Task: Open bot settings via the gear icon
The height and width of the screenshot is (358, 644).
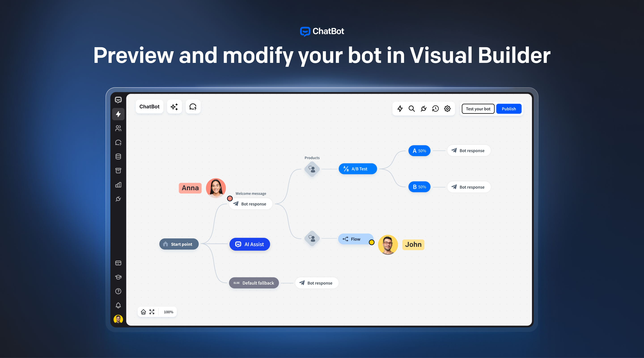Action: coord(447,109)
